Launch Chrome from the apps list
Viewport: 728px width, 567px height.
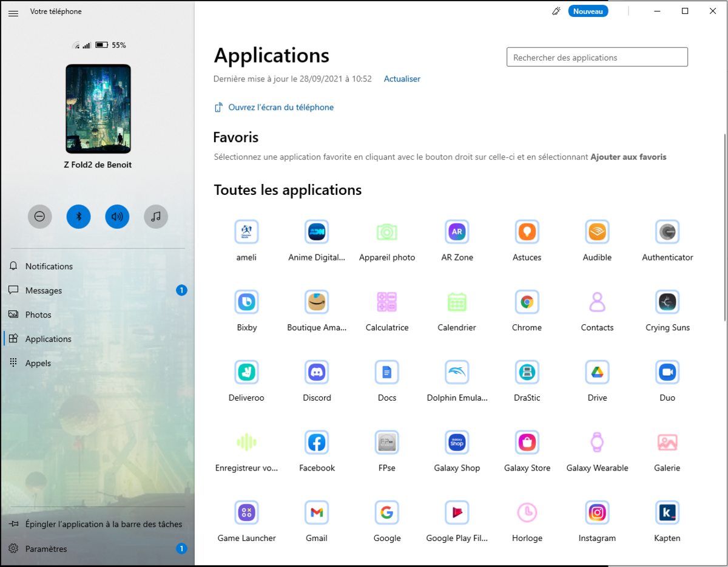527,302
